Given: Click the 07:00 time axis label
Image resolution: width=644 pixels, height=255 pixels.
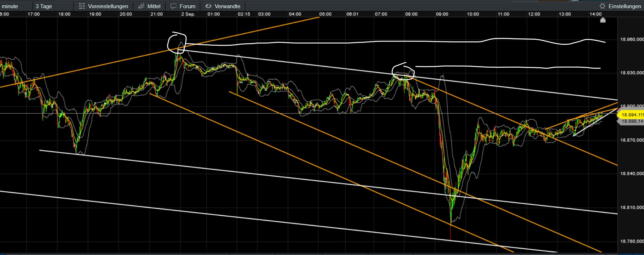Looking at the screenshot, I should (x=381, y=14).
